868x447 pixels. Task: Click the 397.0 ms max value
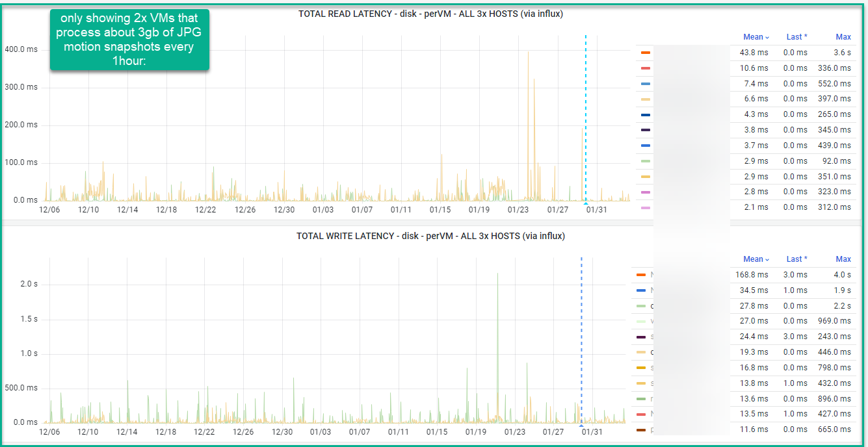click(834, 99)
